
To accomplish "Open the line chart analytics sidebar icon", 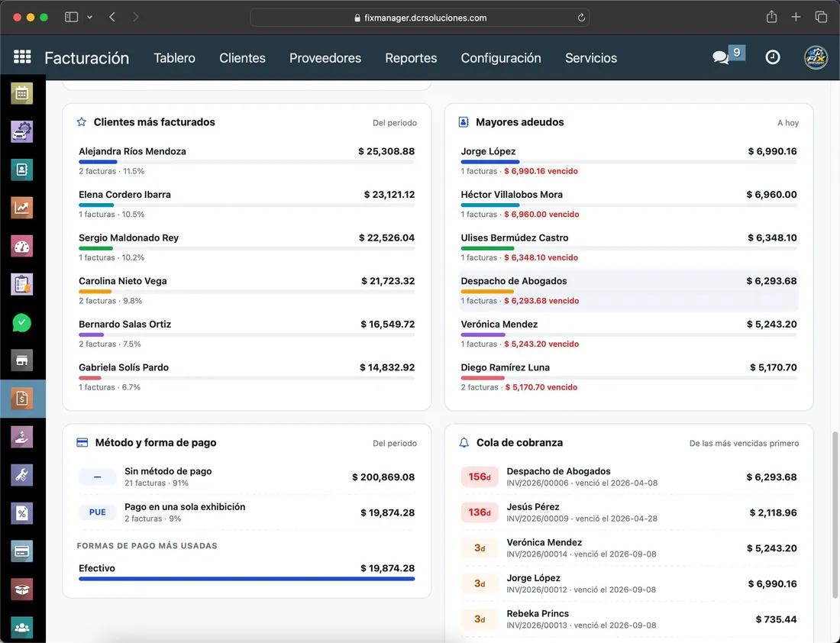I will [x=21, y=208].
